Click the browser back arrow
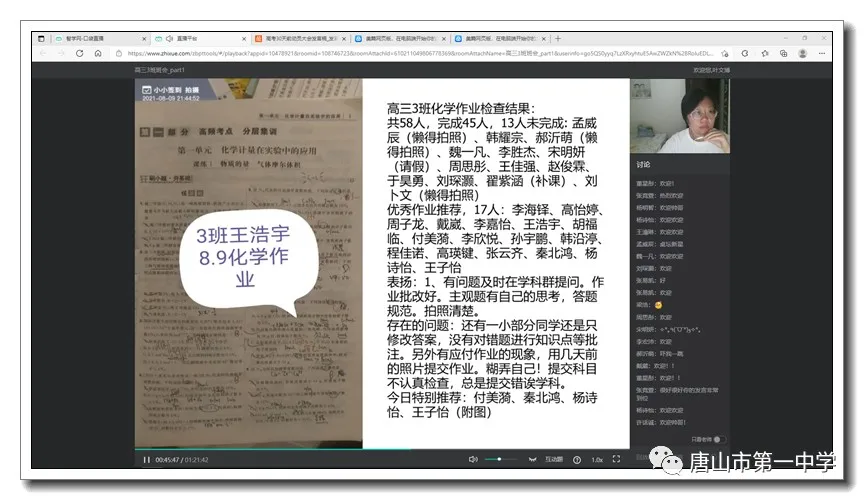The width and height of the screenshot is (864, 500). pos(44,54)
